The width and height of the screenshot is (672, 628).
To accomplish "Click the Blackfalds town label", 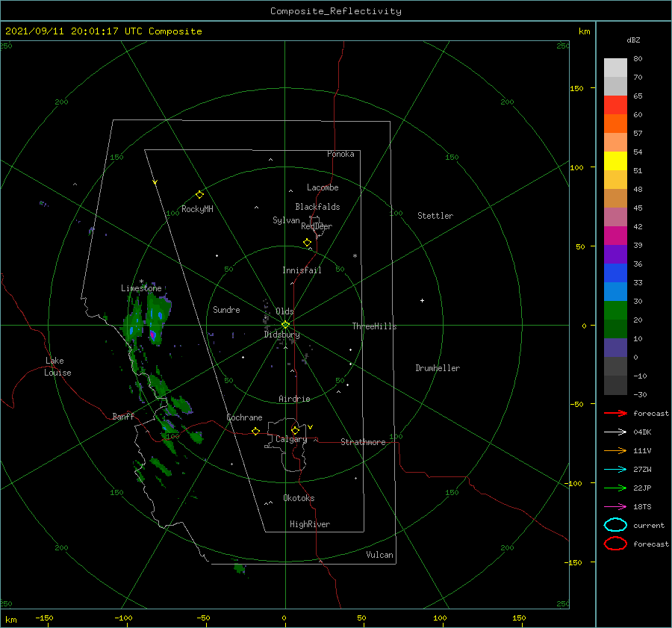I will point(317,207).
